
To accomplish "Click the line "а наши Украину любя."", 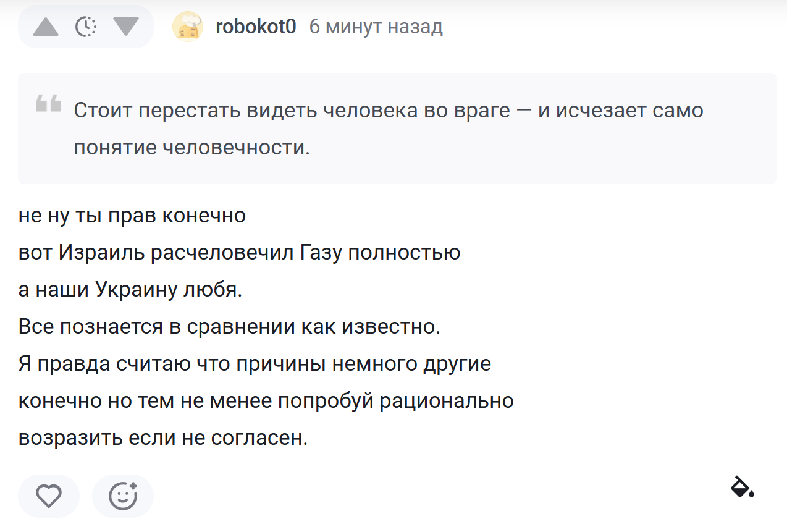I will click(x=130, y=290).
